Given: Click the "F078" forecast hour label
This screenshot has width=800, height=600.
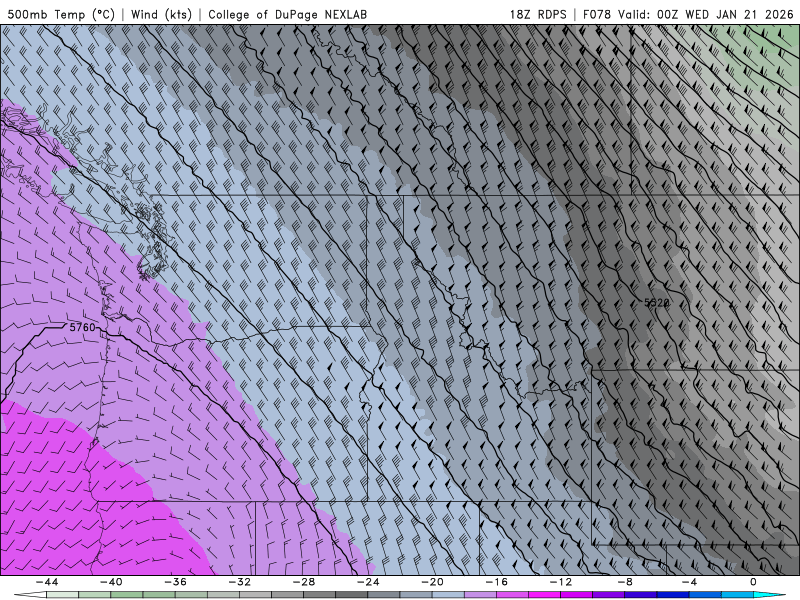Looking at the screenshot, I should pos(596,14).
